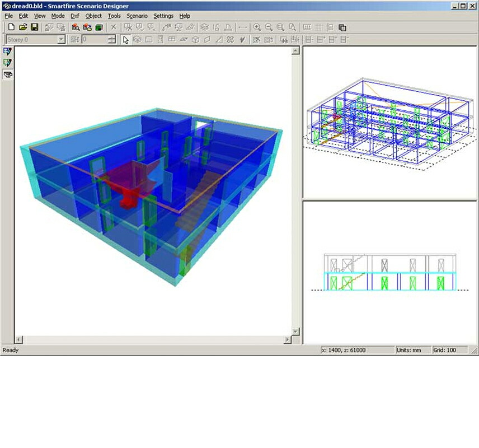The image size is (479, 448).
Task: Click the wireframe building thumbnail view
Action: (390, 123)
